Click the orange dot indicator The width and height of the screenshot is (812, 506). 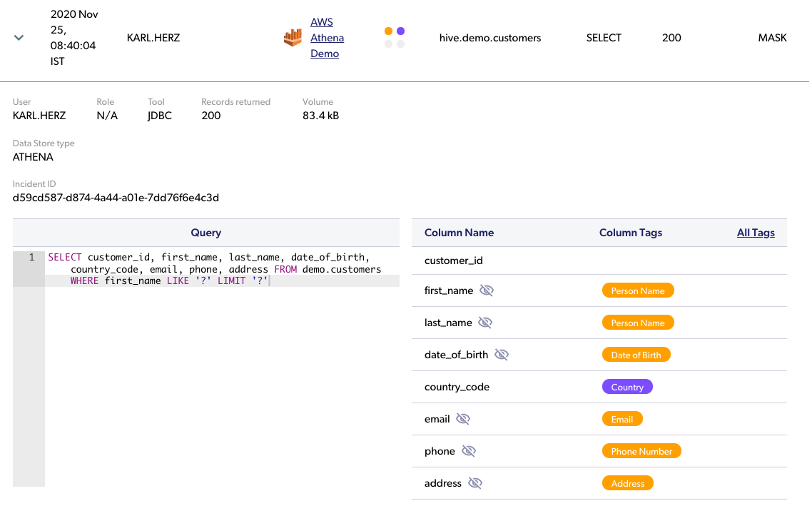point(388,31)
